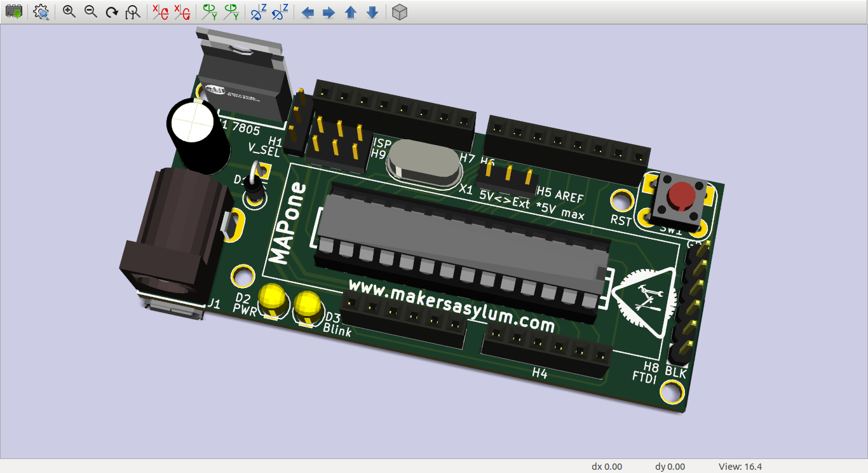
Task: Rotate X counterclockwise with second red icon
Action: tap(182, 11)
